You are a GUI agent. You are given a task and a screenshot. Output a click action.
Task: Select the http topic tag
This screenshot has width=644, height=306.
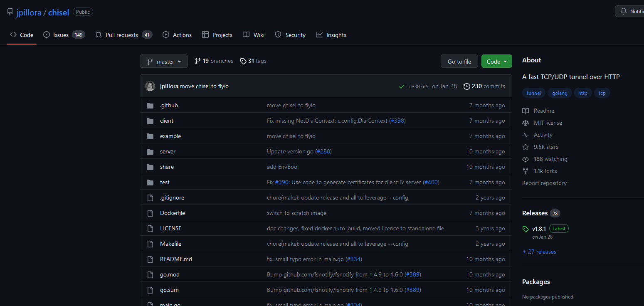583,93
